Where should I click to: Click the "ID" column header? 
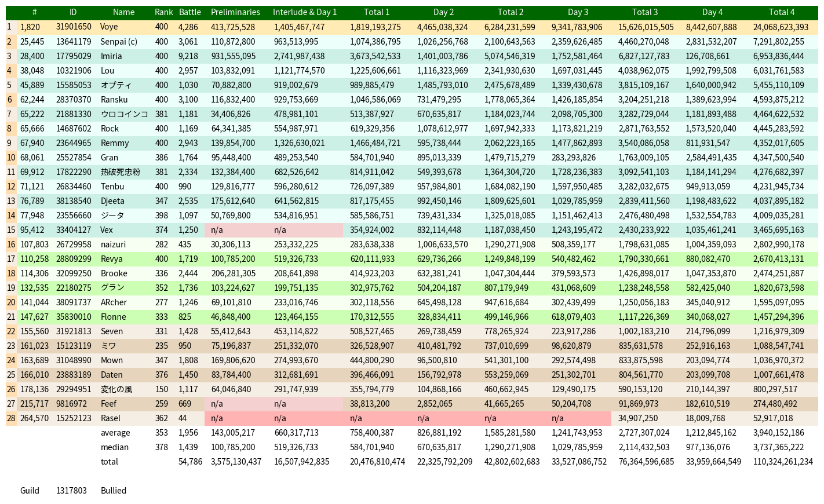coord(73,12)
